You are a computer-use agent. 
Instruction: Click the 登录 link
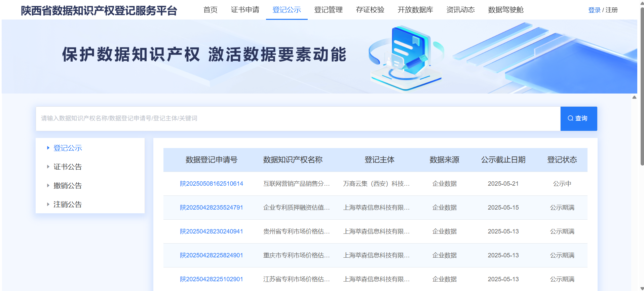tap(594, 10)
